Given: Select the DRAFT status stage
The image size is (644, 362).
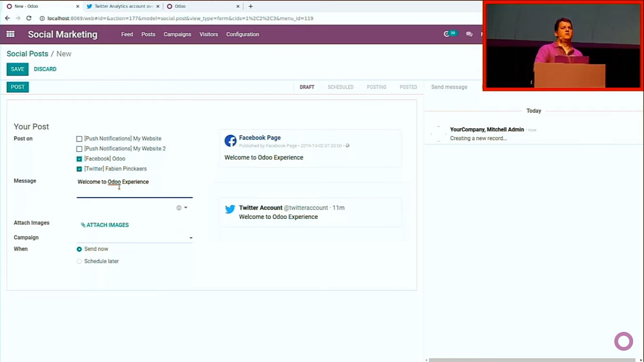Looking at the screenshot, I should point(307,87).
